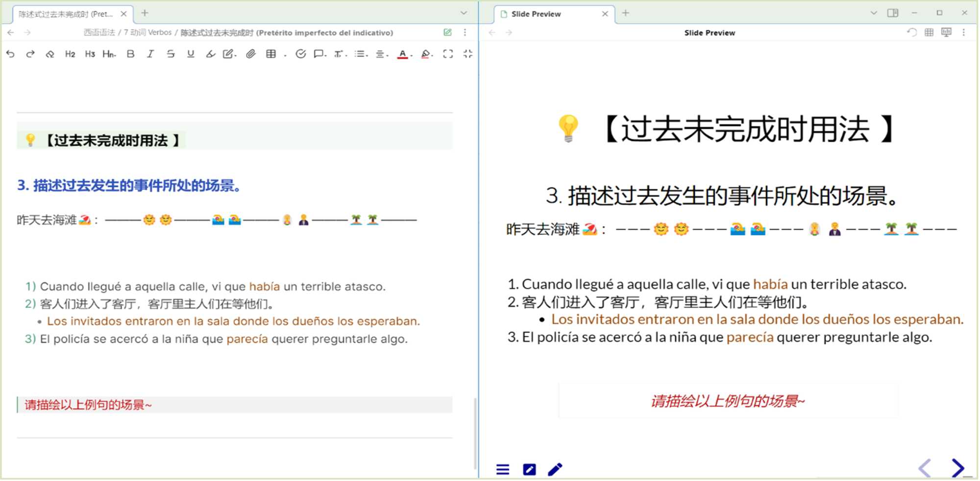Screen dimensions: 980x481
Task: Open the 西语语法 breadcrumb folder
Action: (x=99, y=32)
